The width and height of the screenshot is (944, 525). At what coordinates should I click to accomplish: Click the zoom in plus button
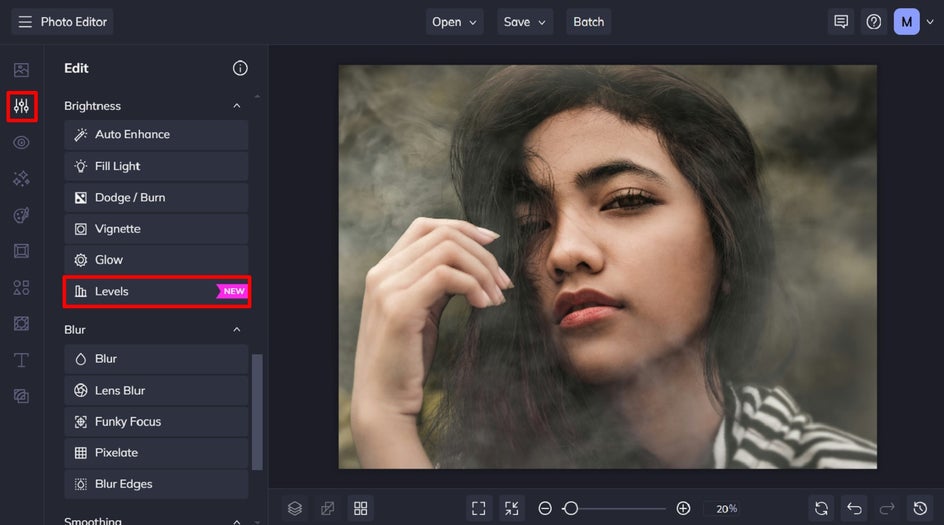point(683,508)
